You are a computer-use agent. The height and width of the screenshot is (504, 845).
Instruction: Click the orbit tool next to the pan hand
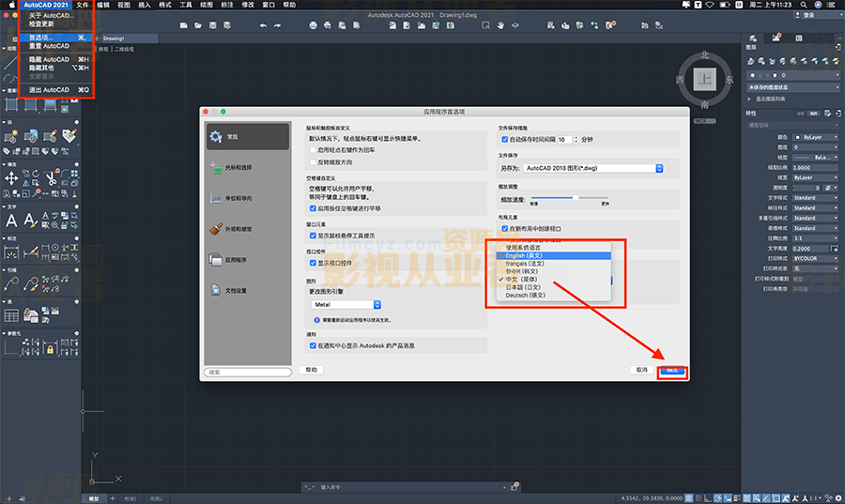[515, 25]
